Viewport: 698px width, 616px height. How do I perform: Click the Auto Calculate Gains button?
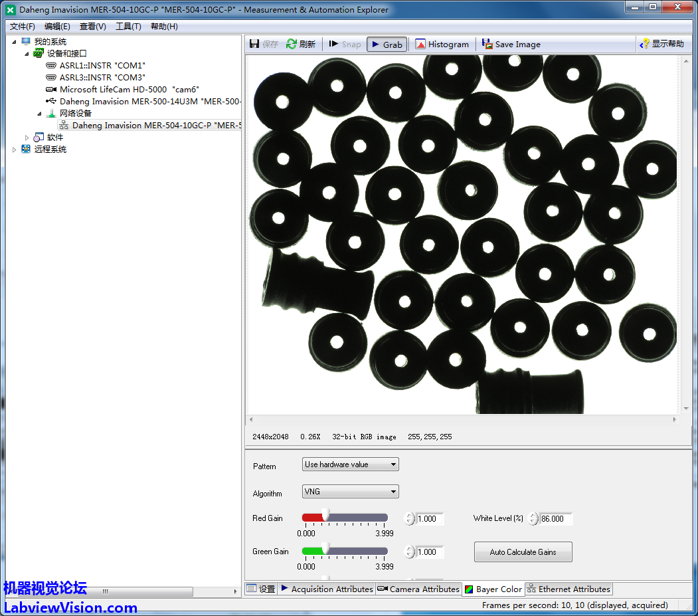523,552
